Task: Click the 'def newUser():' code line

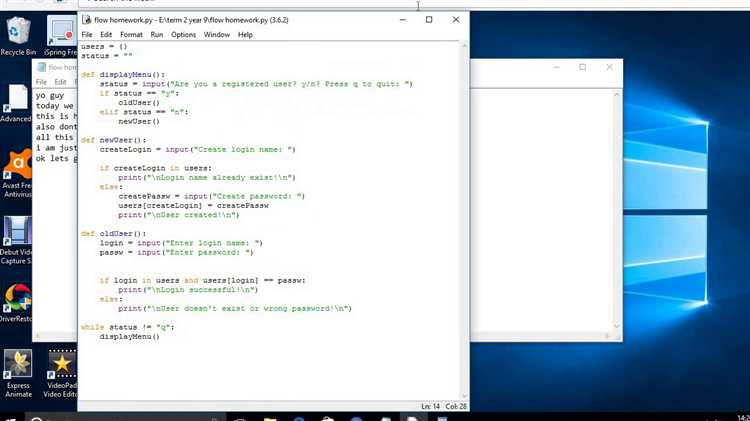Action: tap(114, 140)
